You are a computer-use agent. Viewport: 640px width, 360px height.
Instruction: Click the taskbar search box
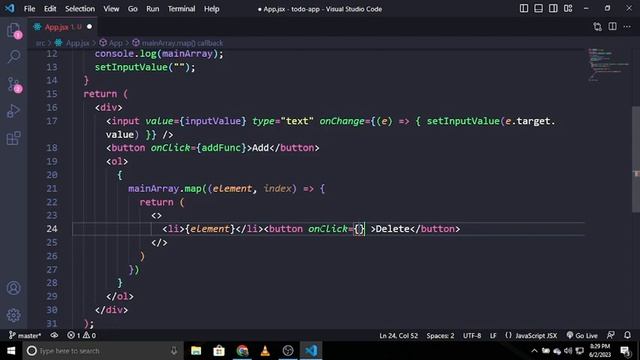point(104,351)
